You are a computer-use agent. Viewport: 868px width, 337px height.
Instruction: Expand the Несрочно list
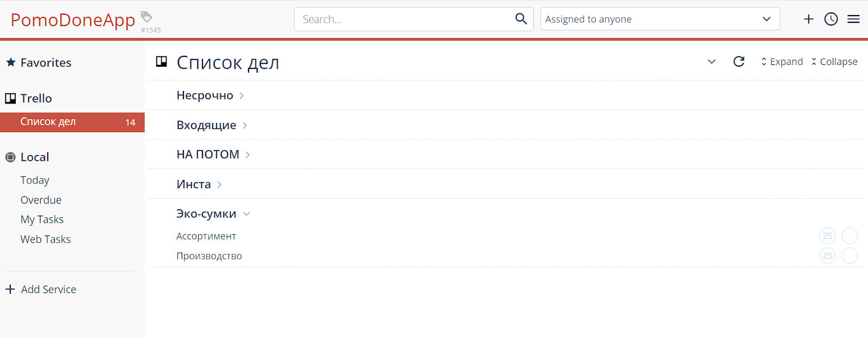pyautogui.click(x=242, y=96)
